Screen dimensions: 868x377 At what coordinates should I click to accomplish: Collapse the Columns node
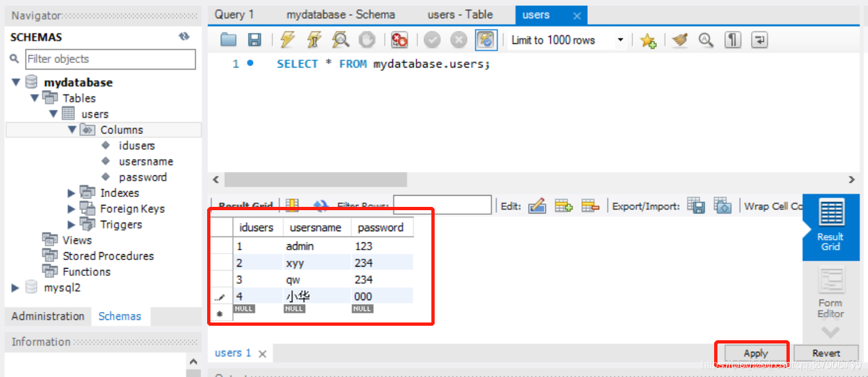[x=72, y=129]
